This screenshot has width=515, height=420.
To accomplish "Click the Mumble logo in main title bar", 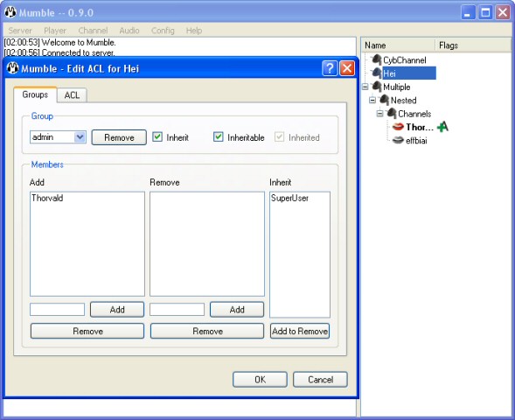I will (x=10, y=12).
